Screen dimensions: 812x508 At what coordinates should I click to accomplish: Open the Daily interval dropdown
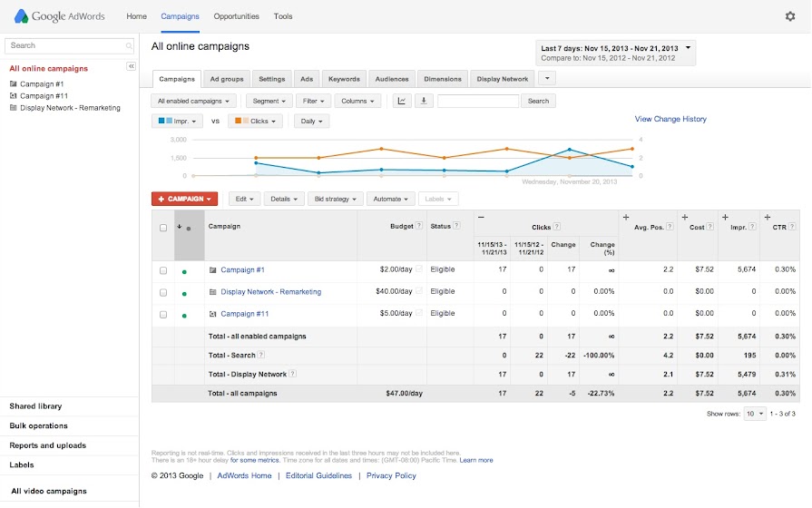tap(310, 121)
